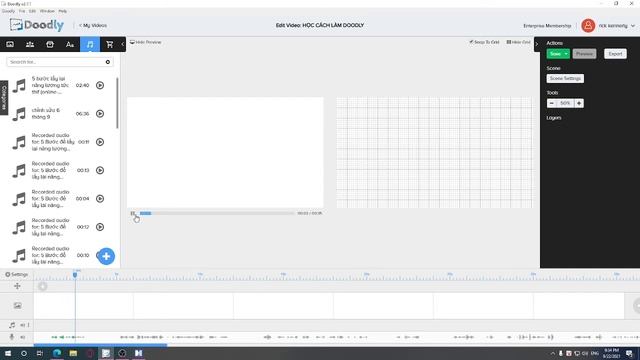640x360 pixels.
Task: Select music note icon of 00:12 recording
Action: point(19,227)
